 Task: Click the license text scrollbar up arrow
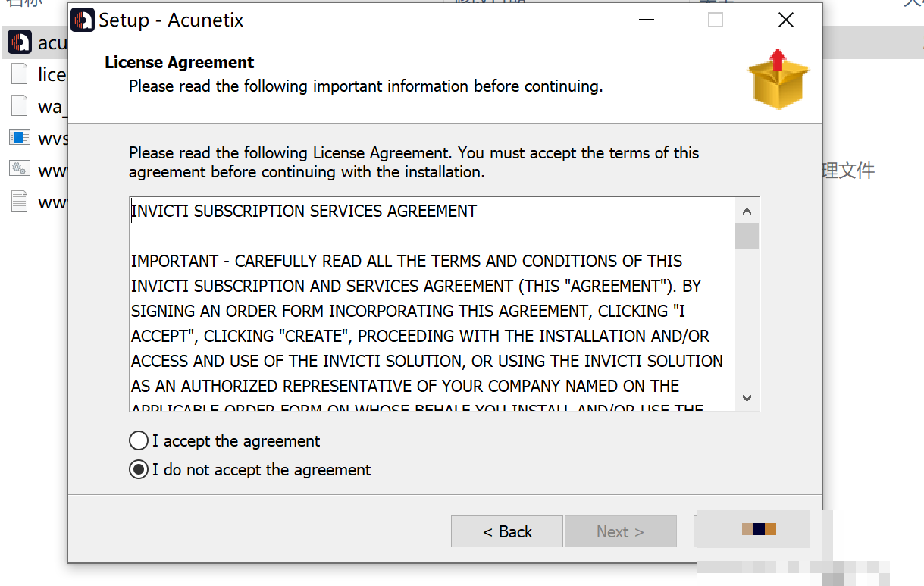click(x=747, y=211)
